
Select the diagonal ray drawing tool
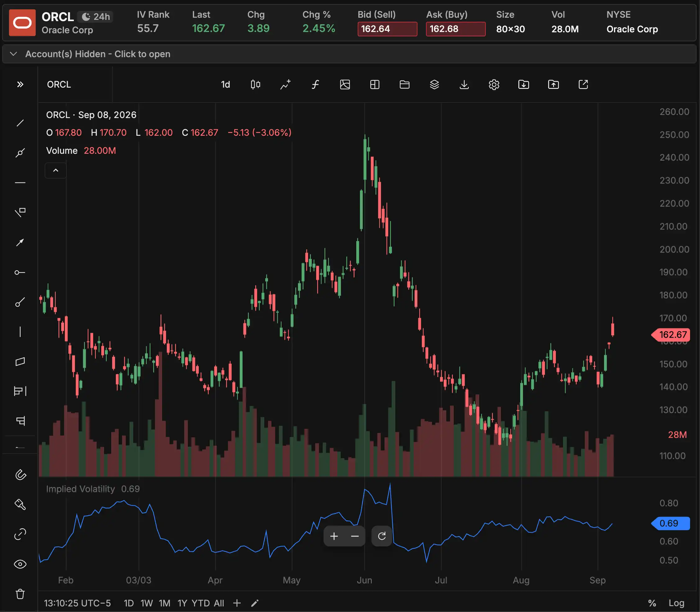coord(20,302)
